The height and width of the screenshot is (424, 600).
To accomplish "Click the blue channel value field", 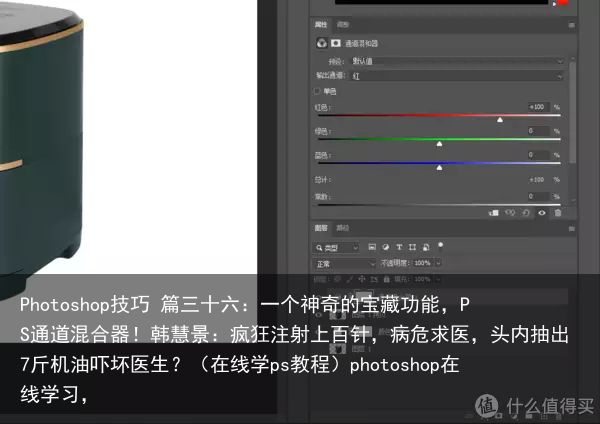I will (538, 155).
